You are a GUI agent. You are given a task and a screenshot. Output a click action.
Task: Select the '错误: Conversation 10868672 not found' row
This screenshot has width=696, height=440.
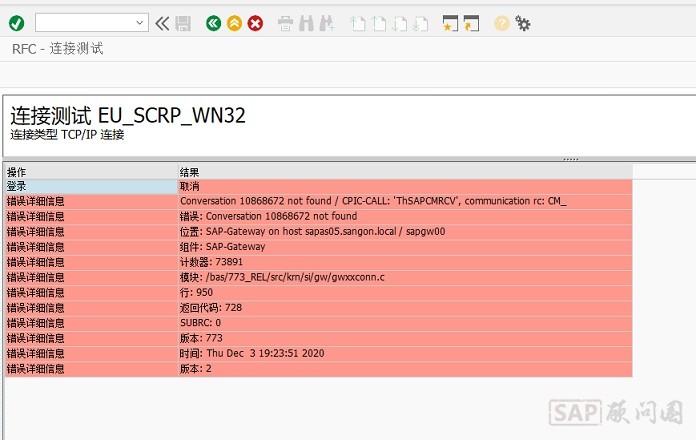pyautogui.click(x=318, y=217)
